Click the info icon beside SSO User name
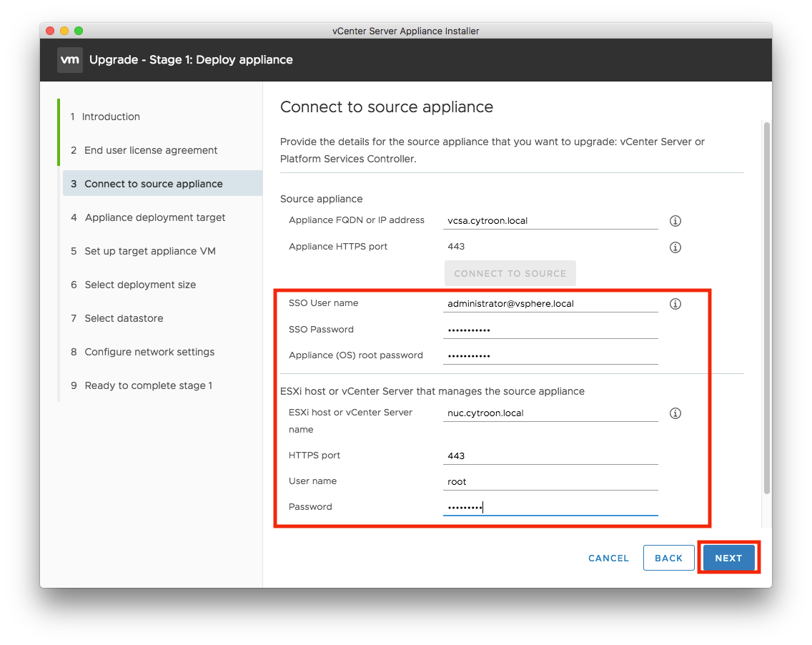 point(675,304)
